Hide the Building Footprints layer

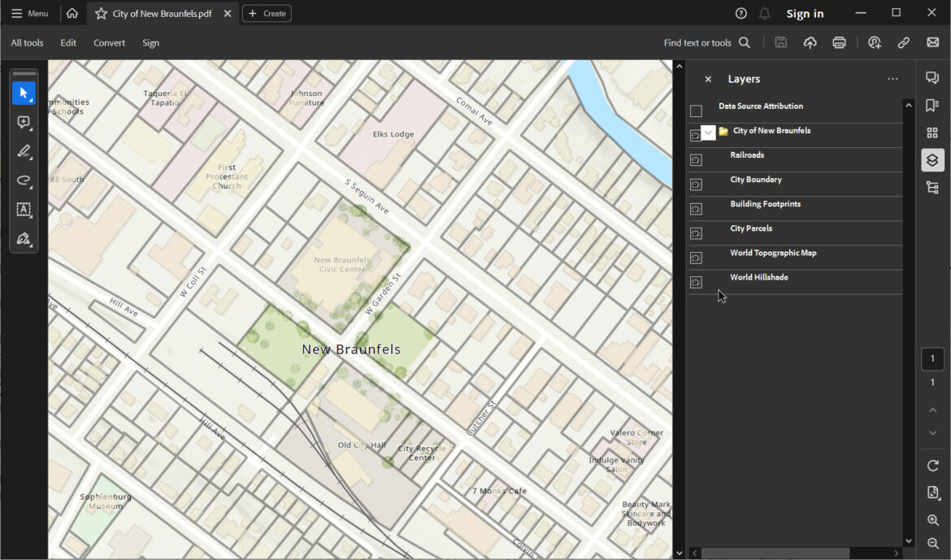(696, 209)
